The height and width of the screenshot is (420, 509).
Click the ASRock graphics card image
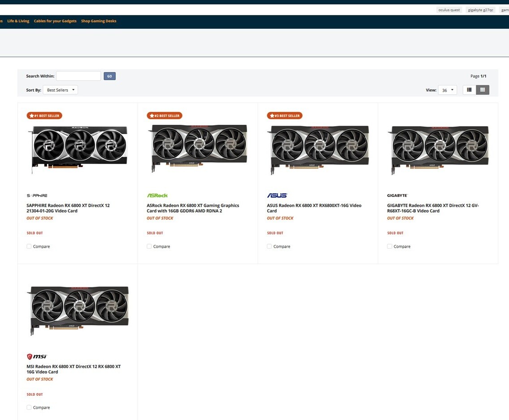pos(198,149)
